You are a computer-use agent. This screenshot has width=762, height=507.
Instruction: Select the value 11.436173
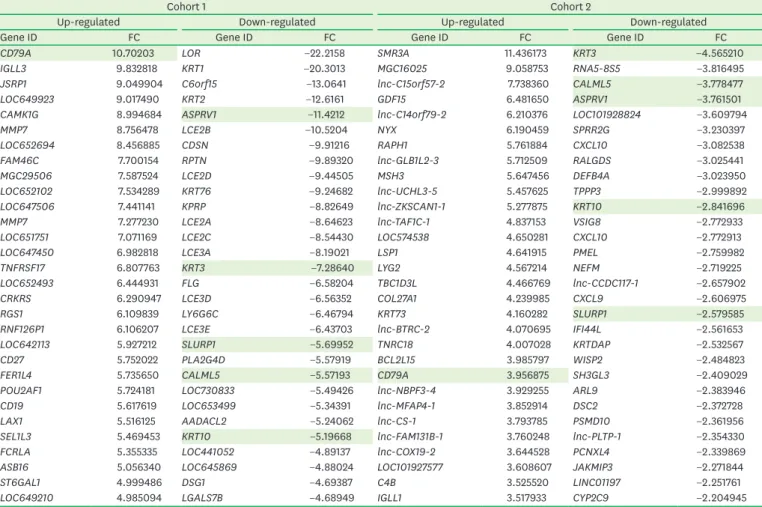tap(525, 53)
